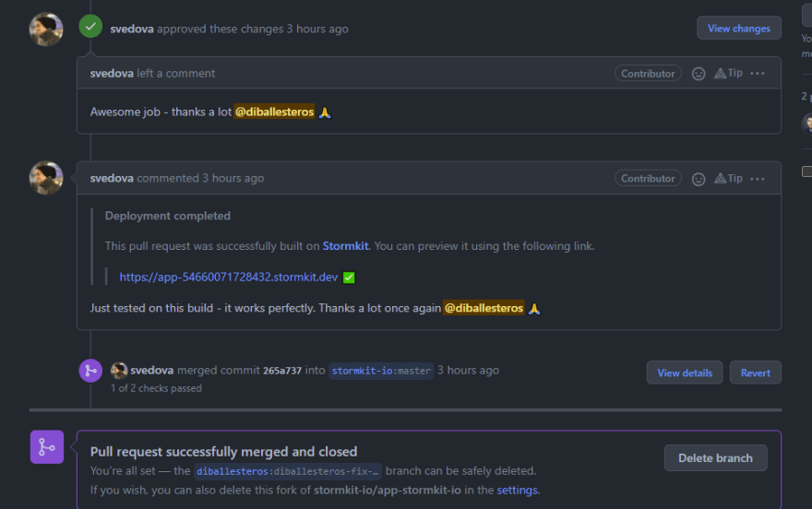Image resolution: width=812 pixels, height=509 pixels.
Task: Toggle the checkbox in the right sidebar
Action: pos(806,171)
